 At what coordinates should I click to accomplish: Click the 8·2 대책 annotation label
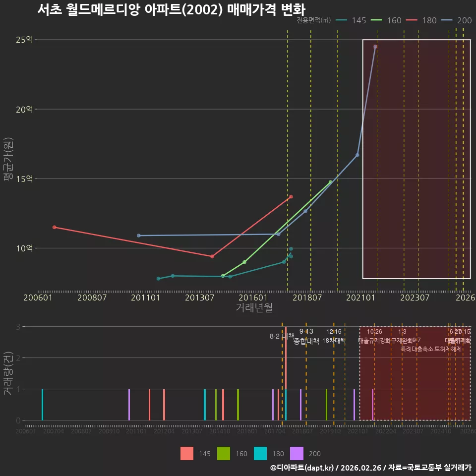tap(282, 336)
